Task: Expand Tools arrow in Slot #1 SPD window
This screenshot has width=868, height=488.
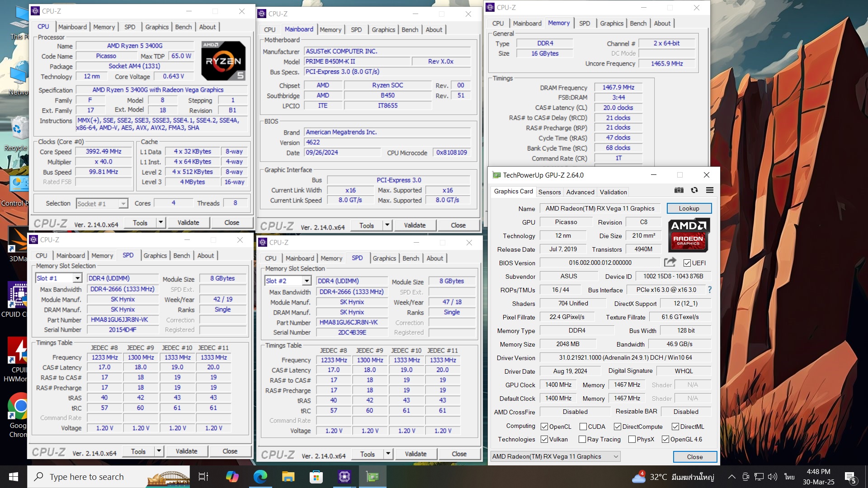Action: click(159, 451)
